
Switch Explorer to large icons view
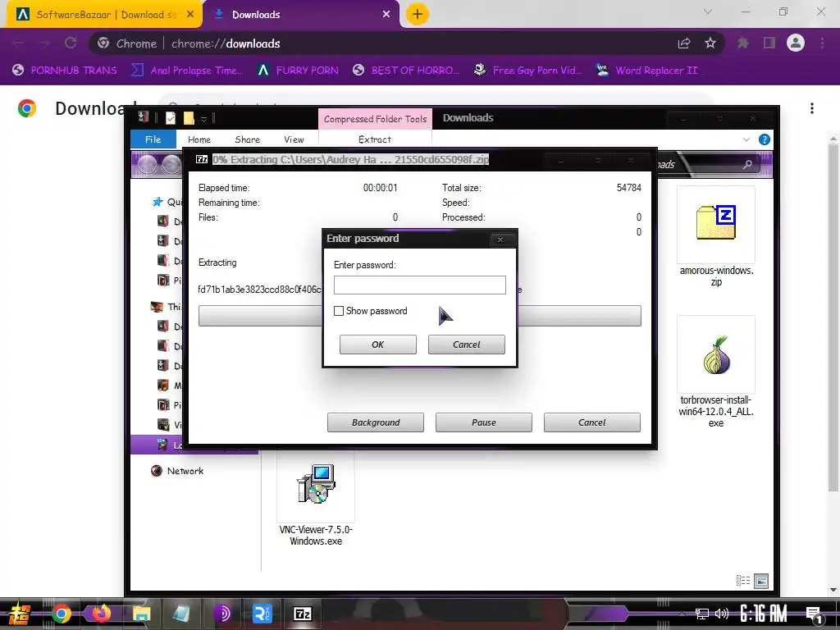click(761, 581)
